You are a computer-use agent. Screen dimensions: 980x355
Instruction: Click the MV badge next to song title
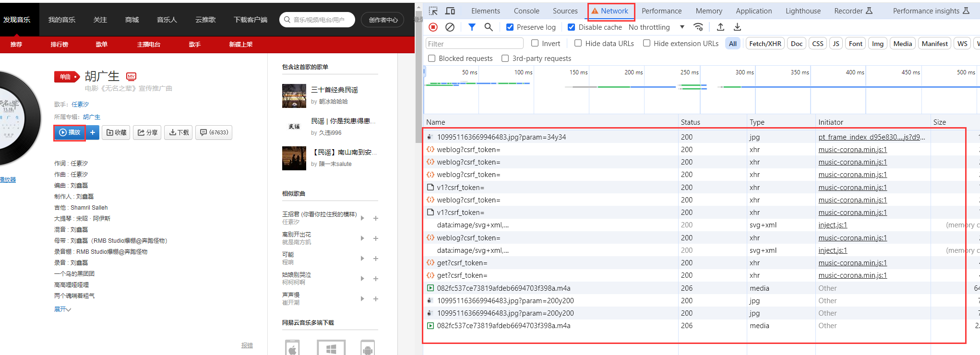(131, 76)
